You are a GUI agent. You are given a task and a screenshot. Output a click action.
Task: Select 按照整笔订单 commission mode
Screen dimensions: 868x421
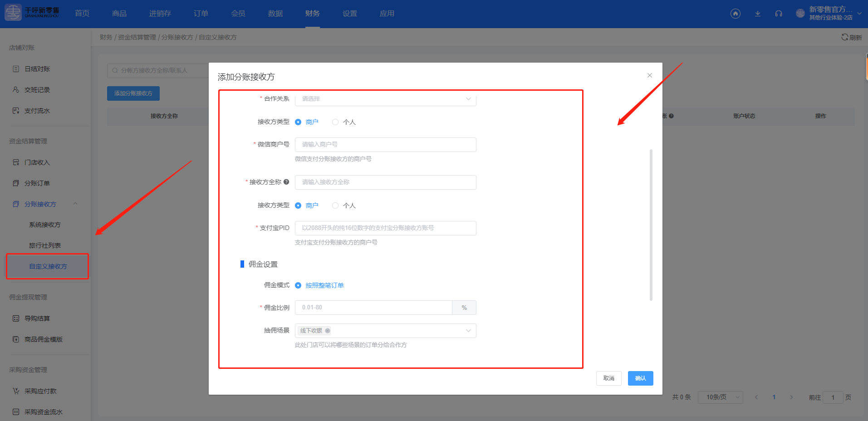point(298,285)
